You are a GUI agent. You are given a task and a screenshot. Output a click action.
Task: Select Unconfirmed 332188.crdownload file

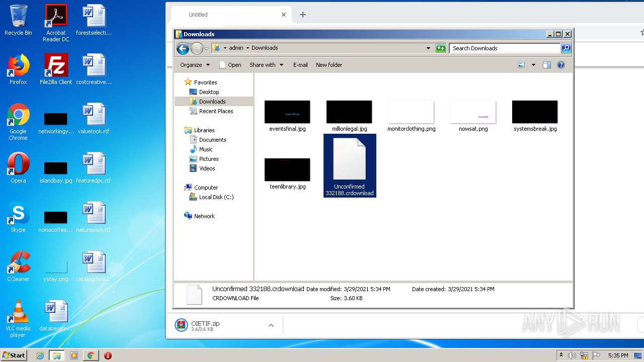[x=350, y=166]
